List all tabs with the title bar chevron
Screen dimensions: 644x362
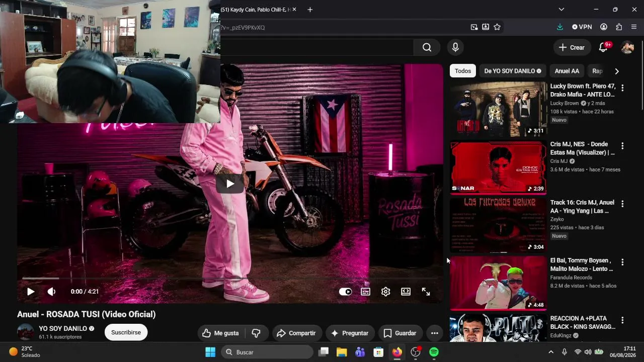(x=561, y=10)
